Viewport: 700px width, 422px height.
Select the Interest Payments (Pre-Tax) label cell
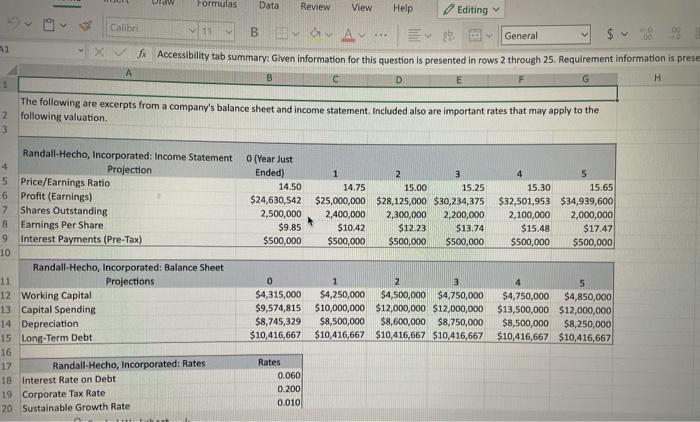click(x=127, y=239)
